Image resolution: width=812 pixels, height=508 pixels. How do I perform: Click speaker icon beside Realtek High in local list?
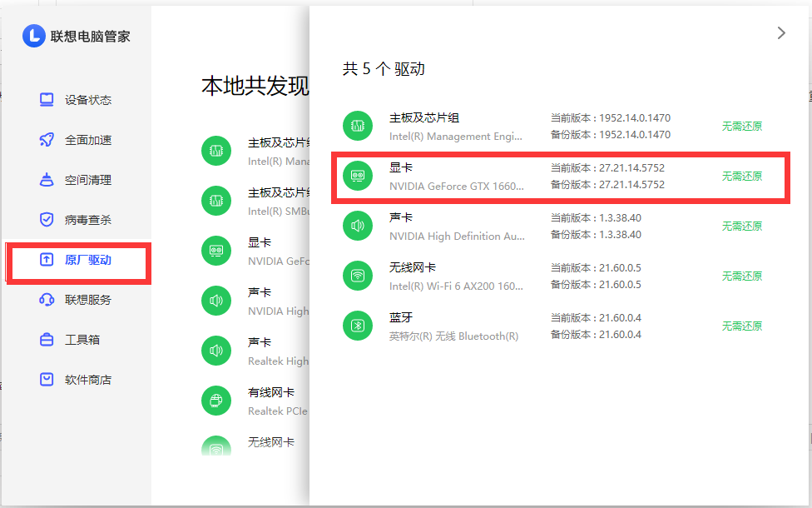click(216, 351)
